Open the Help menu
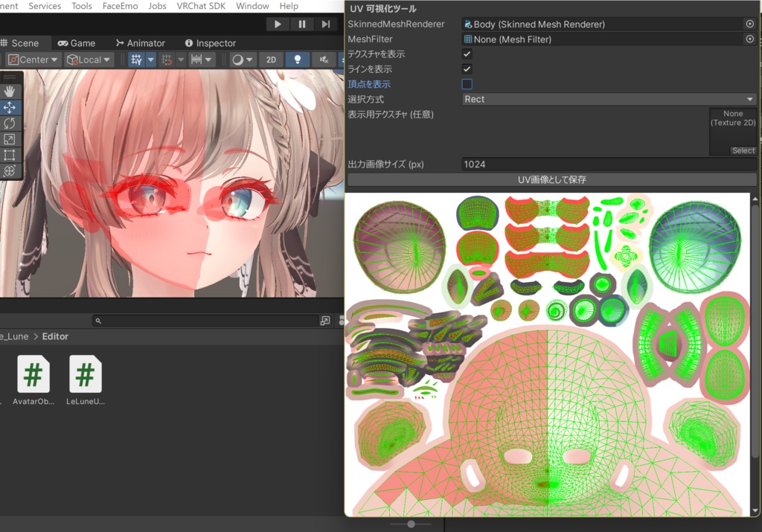Viewport: 762px width, 532px height. [289, 6]
